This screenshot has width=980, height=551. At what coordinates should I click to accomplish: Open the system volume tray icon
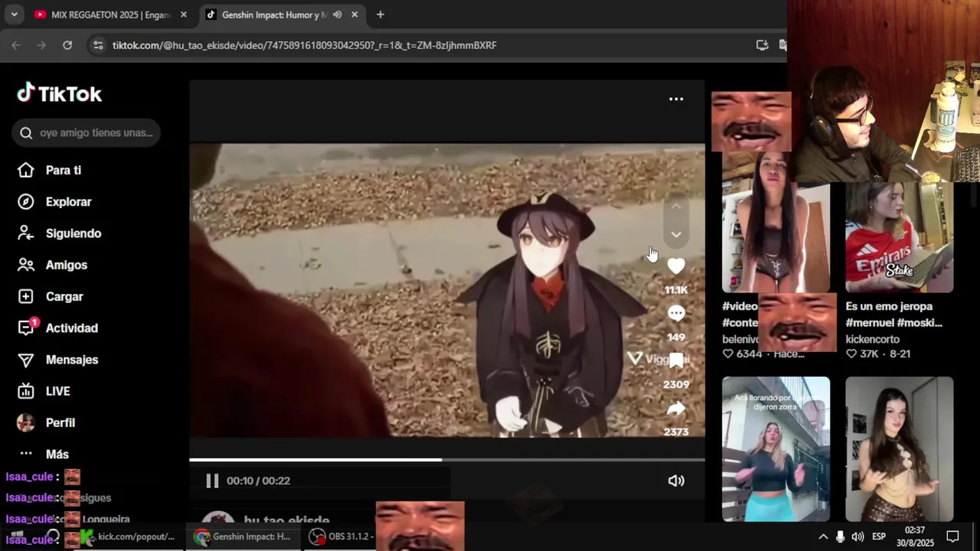(857, 536)
